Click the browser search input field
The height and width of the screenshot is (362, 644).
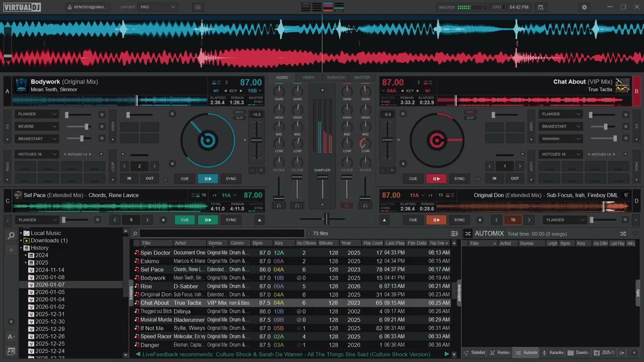[x=222, y=233]
